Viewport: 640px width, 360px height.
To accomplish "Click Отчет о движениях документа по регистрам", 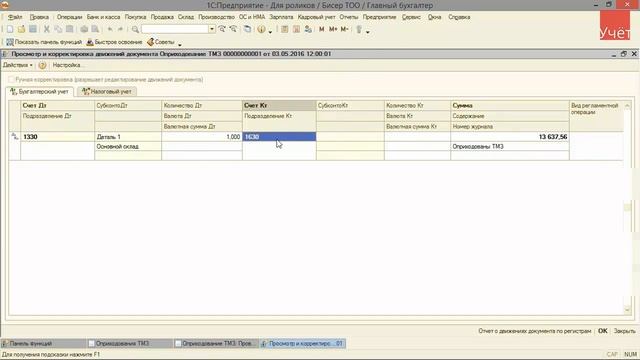I will (535, 331).
